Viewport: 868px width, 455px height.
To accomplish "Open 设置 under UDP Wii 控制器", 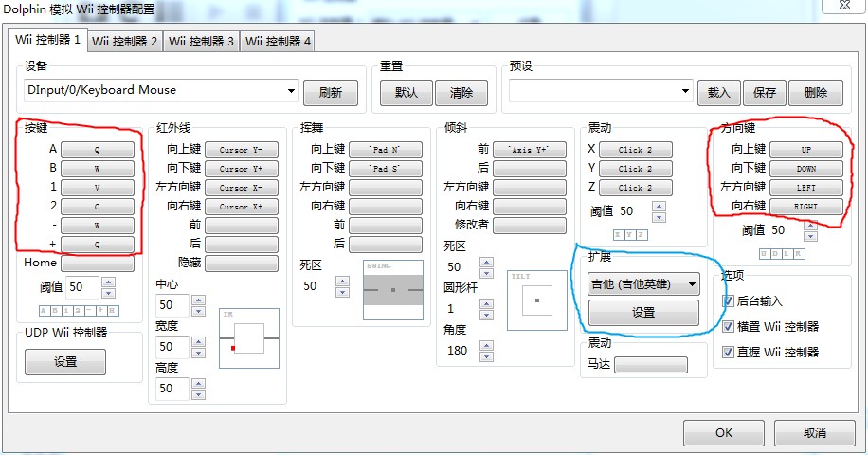I will tap(65, 362).
